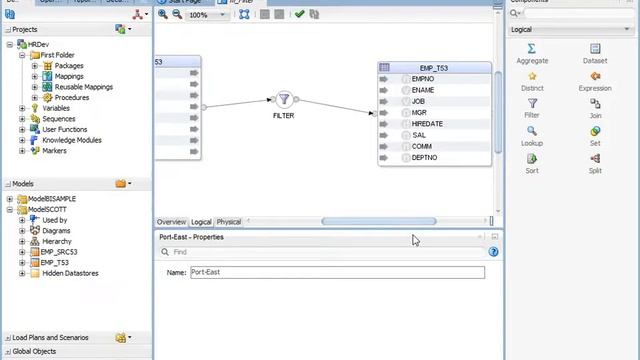Click the horizontal canvas scrollbar thumb

[379, 221]
